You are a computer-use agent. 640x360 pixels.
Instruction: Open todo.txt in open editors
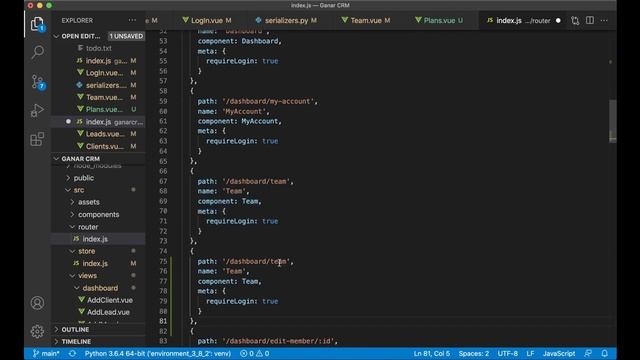coord(98,48)
